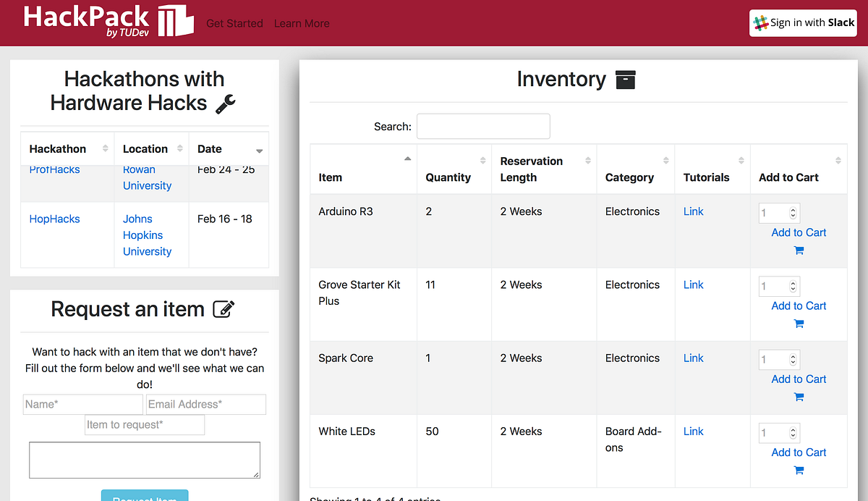The image size is (868, 501).
Task: Toggle sort on the Reservation Length column
Action: click(x=589, y=161)
